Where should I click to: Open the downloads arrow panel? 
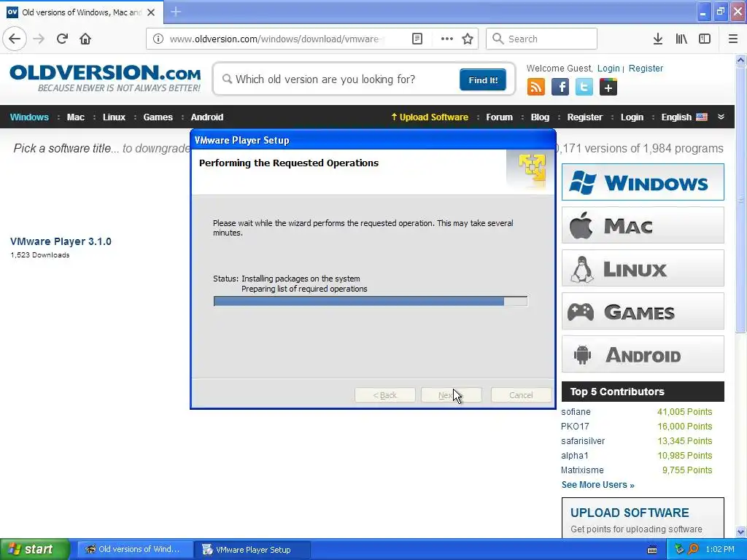click(x=658, y=39)
